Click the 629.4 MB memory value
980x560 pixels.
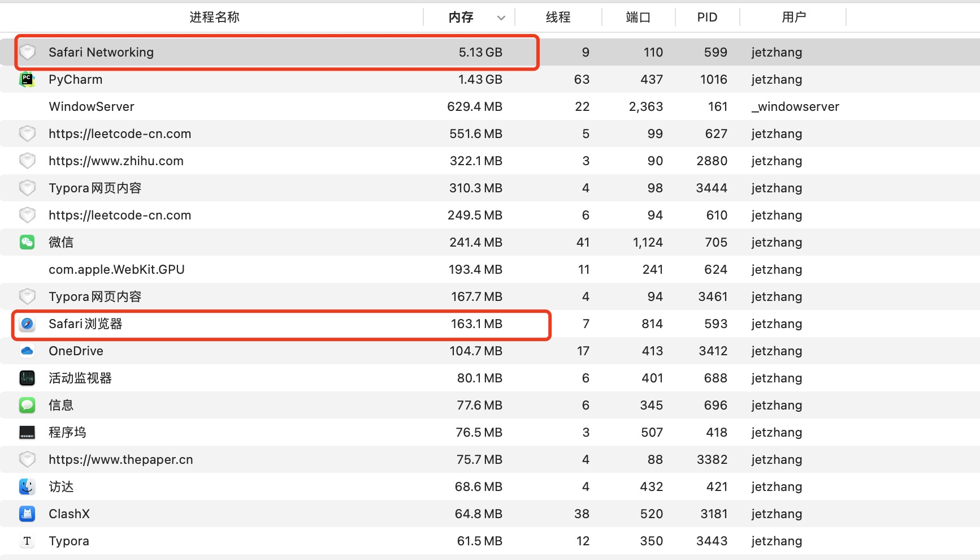[475, 106]
